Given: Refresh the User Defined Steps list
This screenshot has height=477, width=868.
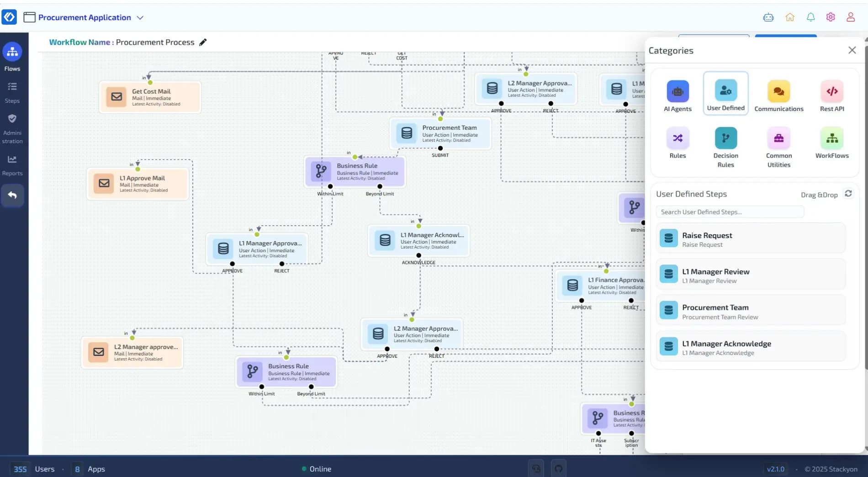Looking at the screenshot, I should click(x=848, y=193).
